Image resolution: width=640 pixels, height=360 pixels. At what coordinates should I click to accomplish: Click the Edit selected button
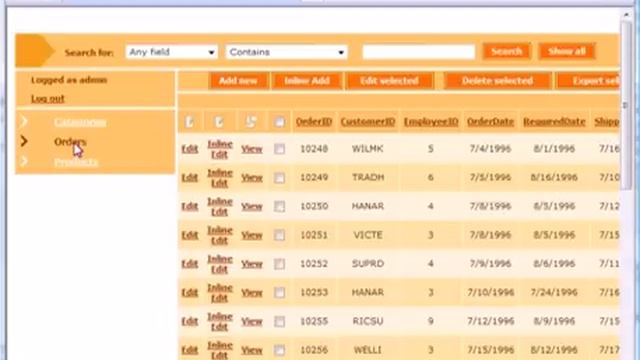[389, 81]
